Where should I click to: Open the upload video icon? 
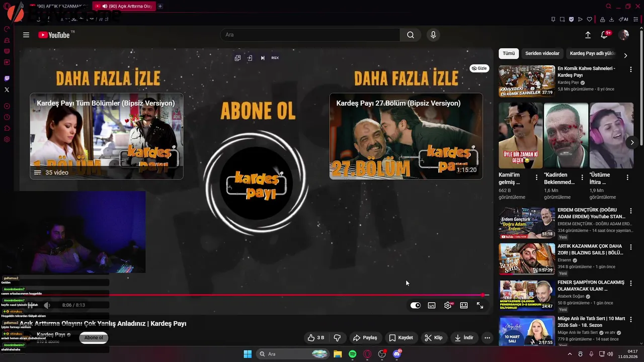(588, 35)
